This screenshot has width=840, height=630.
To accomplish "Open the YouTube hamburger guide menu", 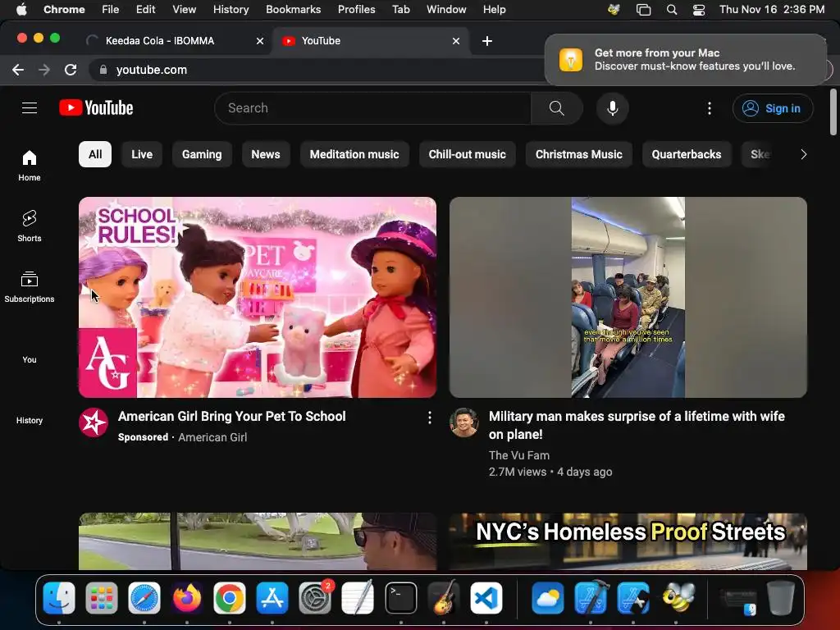I will point(30,108).
